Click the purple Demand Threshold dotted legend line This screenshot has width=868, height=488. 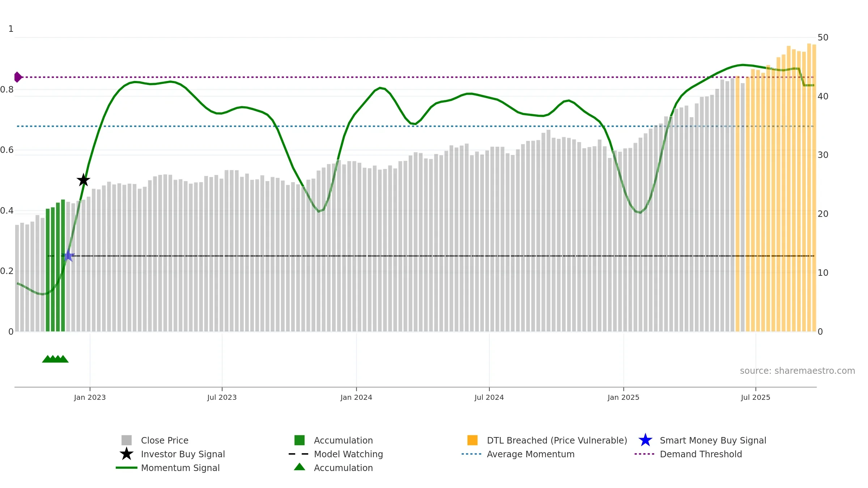644,454
